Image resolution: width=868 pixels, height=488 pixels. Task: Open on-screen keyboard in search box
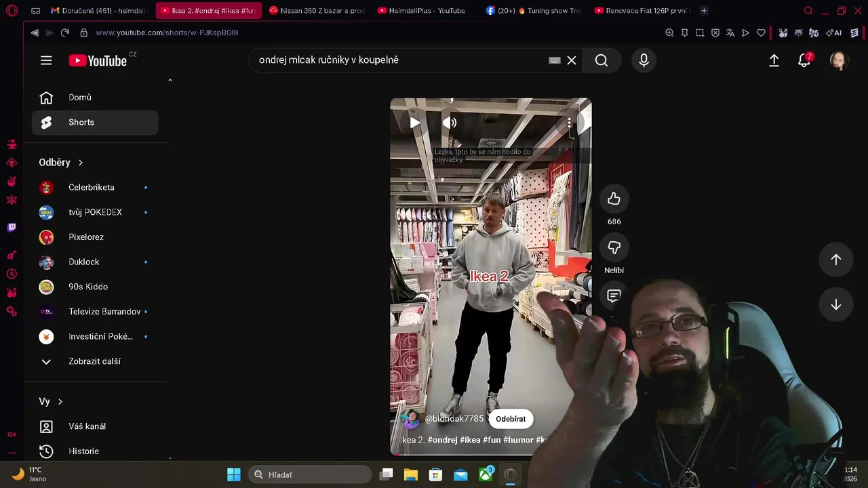(x=555, y=60)
